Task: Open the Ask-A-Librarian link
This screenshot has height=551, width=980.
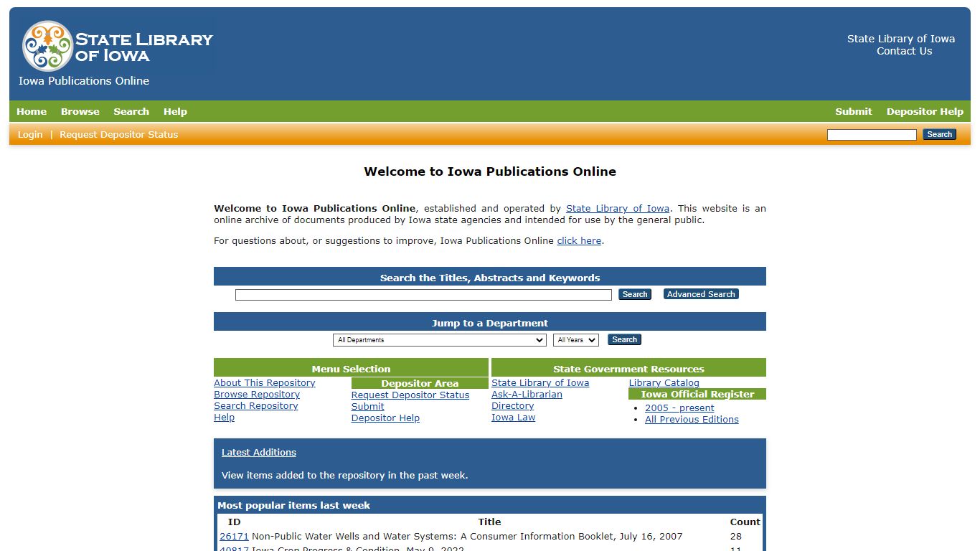Action: [x=527, y=395]
